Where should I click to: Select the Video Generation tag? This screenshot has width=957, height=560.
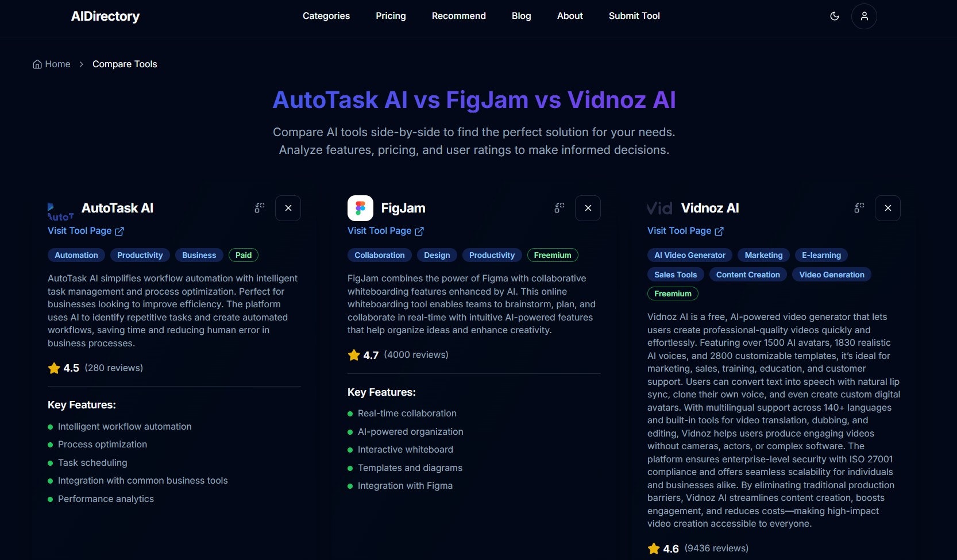[832, 275]
